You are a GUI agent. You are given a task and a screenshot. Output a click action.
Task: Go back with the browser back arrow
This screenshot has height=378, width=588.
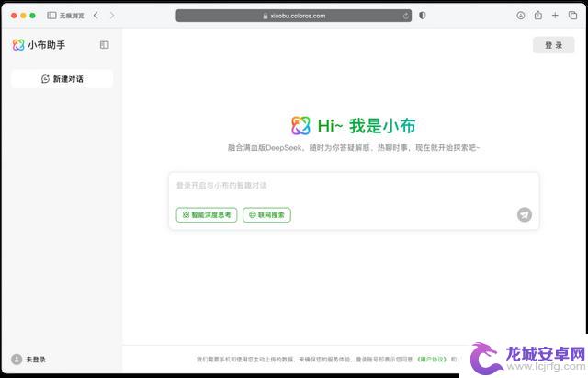pyautogui.click(x=96, y=16)
